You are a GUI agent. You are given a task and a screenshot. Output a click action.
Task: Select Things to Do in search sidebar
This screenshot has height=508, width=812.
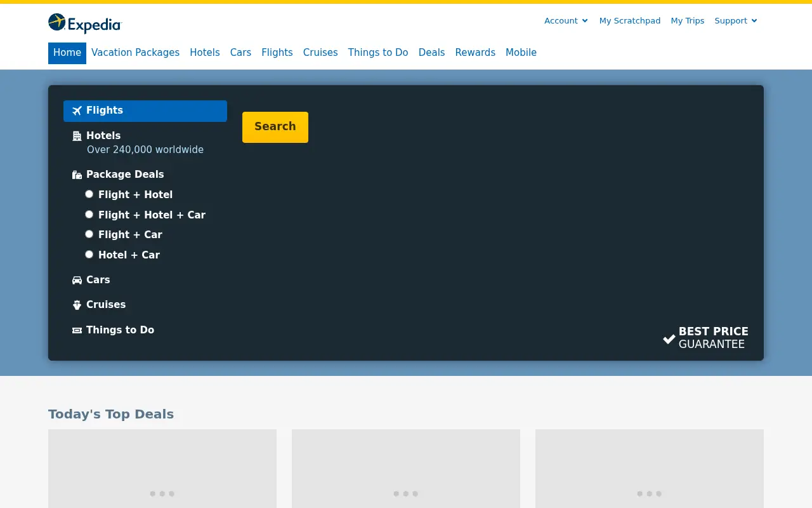click(120, 330)
